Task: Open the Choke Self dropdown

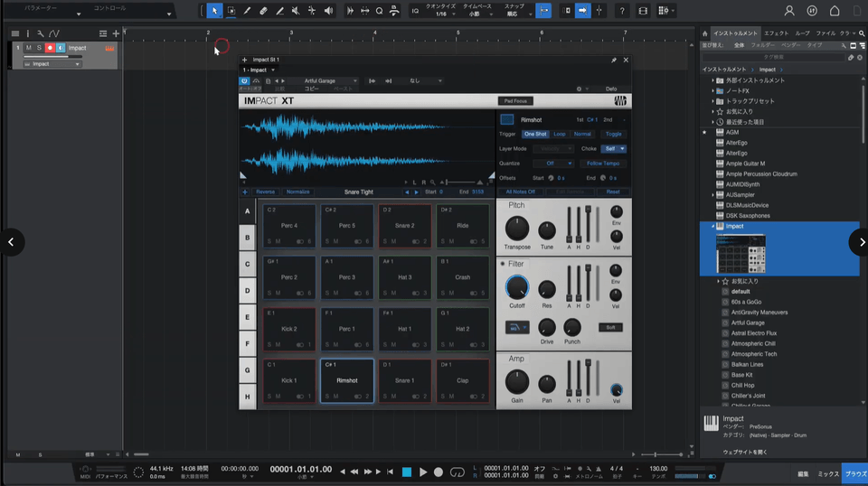Action: pos(615,148)
